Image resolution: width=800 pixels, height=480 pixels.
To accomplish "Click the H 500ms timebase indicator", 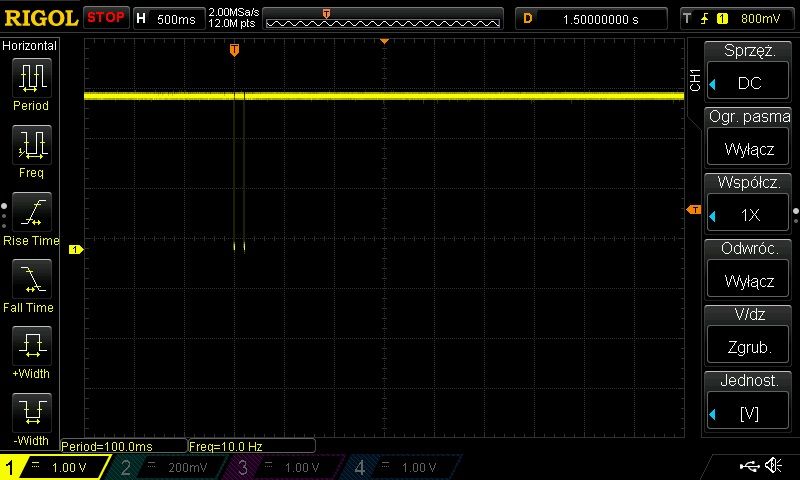I will [168, 19].
